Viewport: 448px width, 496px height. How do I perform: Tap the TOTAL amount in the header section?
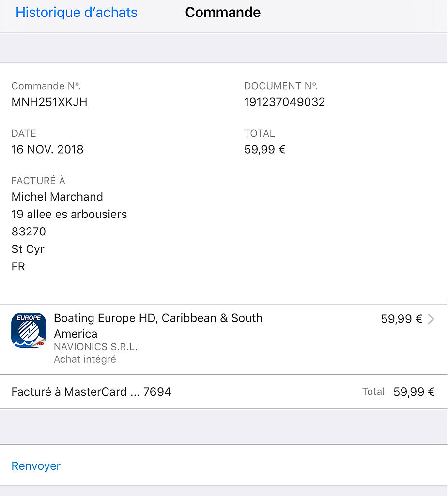coord(265,149)
